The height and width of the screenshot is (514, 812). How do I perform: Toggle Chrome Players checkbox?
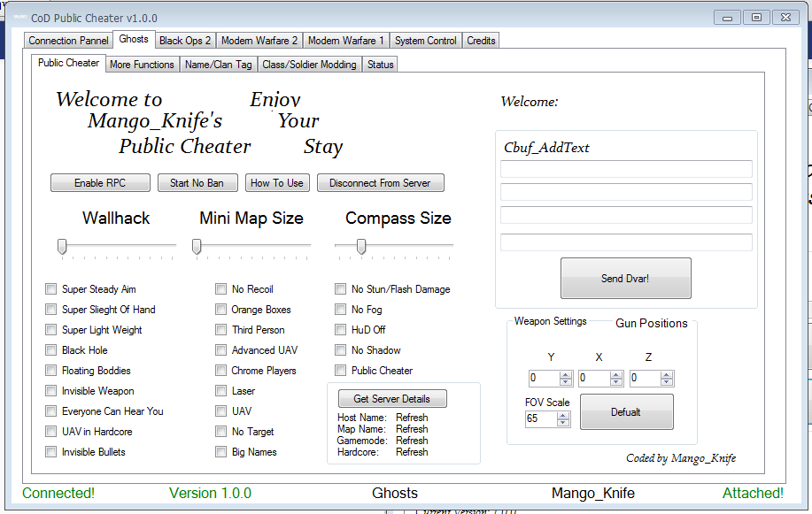(x=221, y=371)
